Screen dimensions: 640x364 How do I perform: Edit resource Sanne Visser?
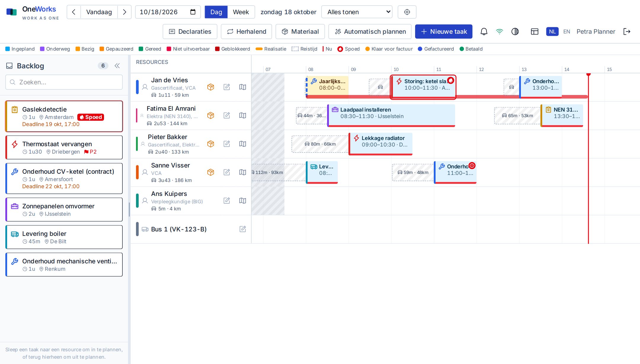(x=227, y=172)
